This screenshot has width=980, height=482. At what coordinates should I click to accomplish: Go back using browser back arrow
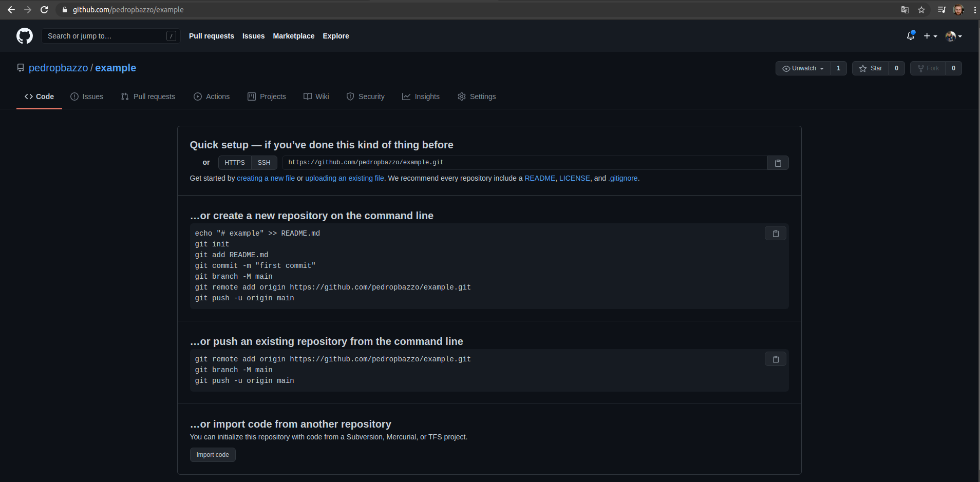(11, 10)
